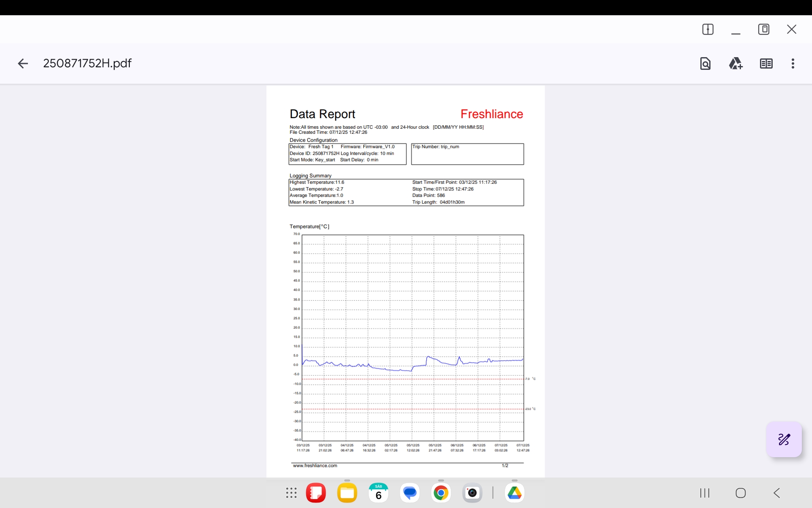The image size is (812, 508).
Task: Click the www.freshliance.com footer link
Action: pyautogui.click(x=315, y=466)
